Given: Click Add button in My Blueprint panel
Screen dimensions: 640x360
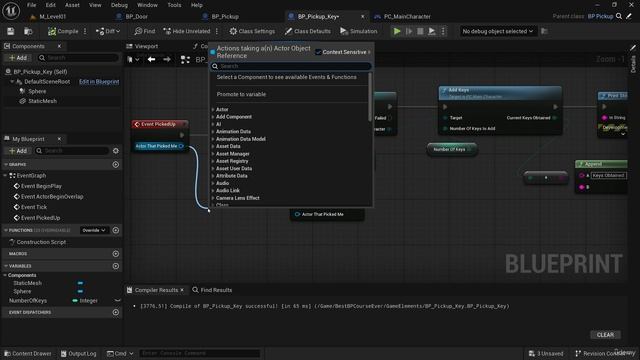Looking at the screenshot, I should click(18, 151).
